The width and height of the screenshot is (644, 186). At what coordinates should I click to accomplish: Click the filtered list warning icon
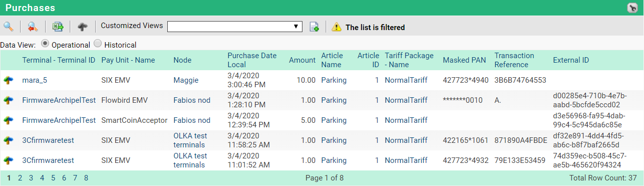coord(337,27)
